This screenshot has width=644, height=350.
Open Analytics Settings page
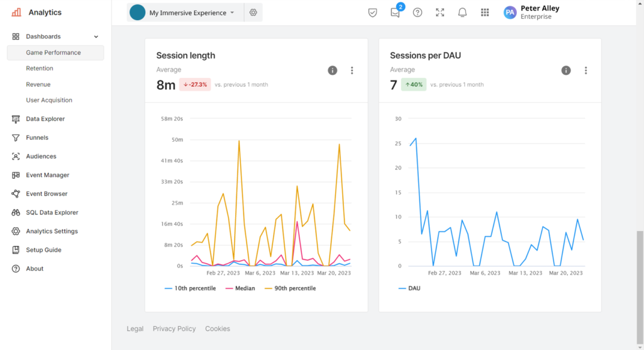[52, 231]
